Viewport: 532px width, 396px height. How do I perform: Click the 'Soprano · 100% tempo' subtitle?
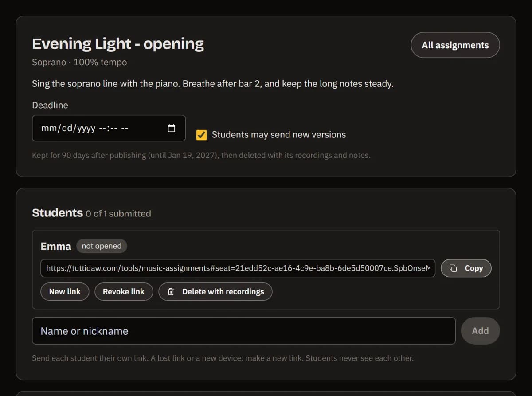(79, 63)
